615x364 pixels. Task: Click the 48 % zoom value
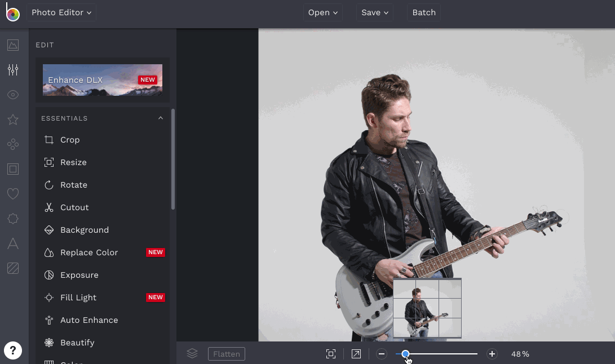(520, 354)
